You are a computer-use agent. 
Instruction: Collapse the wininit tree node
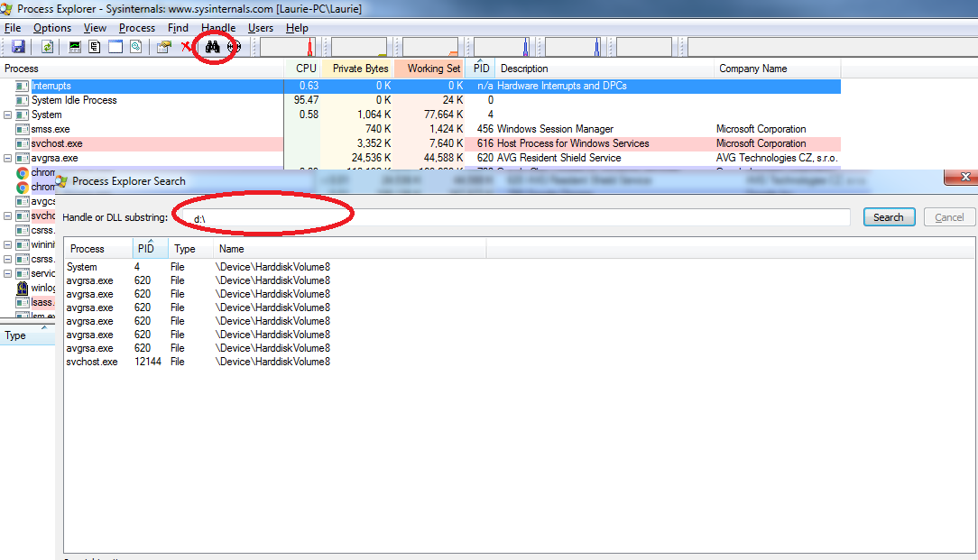[x=7, y=244]
